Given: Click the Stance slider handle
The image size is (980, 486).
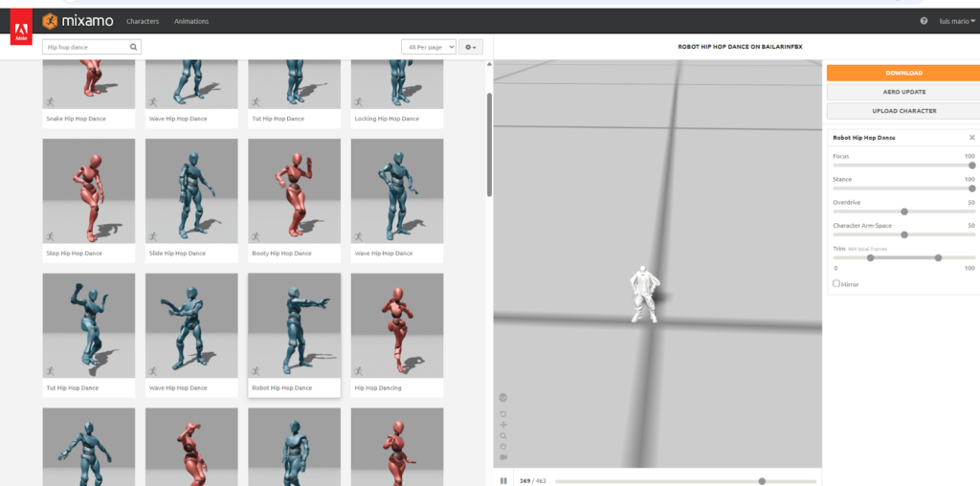Looking at the screenshot, I should coord(972,188).
